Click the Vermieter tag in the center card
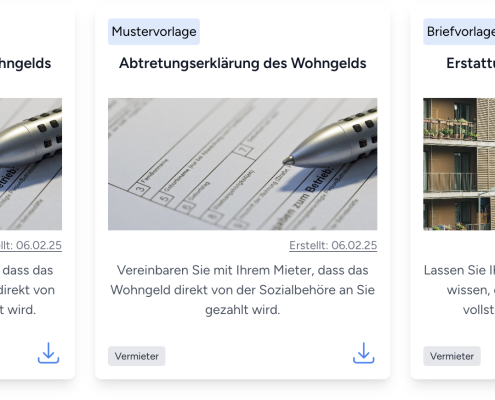This screenshot has width=495, height=400. [x=137, y=356]
